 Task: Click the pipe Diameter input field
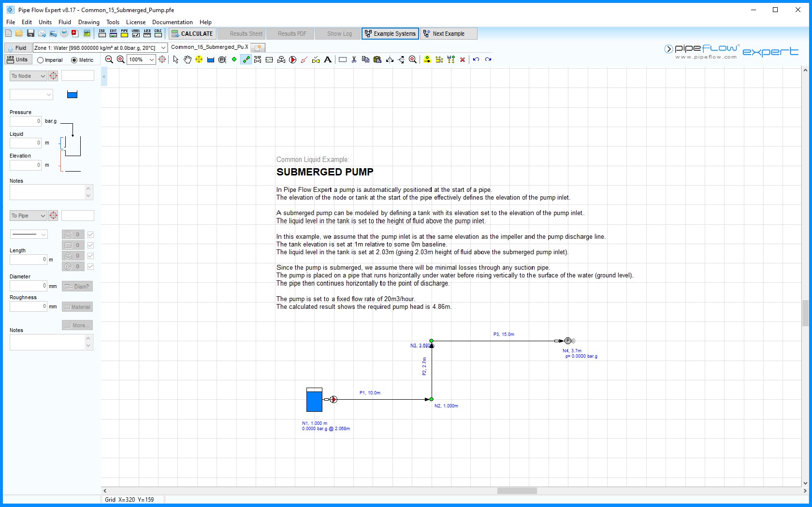pos(29,286)
